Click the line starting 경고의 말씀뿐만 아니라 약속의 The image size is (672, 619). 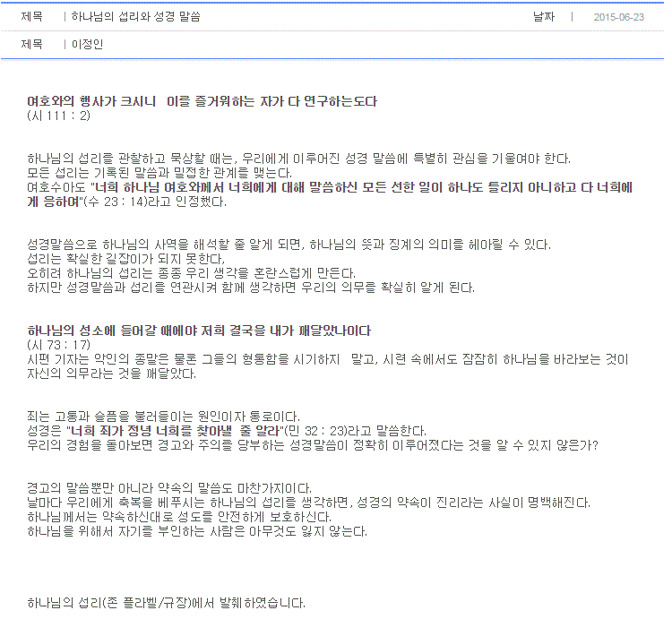169,488
